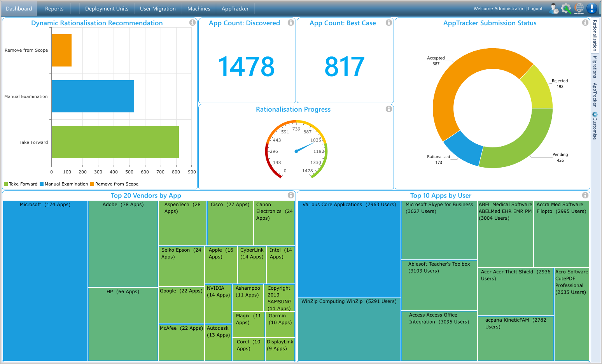Select the Garmin (10 Apps) tile
This screenshot has width=602, height=364.
click(x=280, y=324)
